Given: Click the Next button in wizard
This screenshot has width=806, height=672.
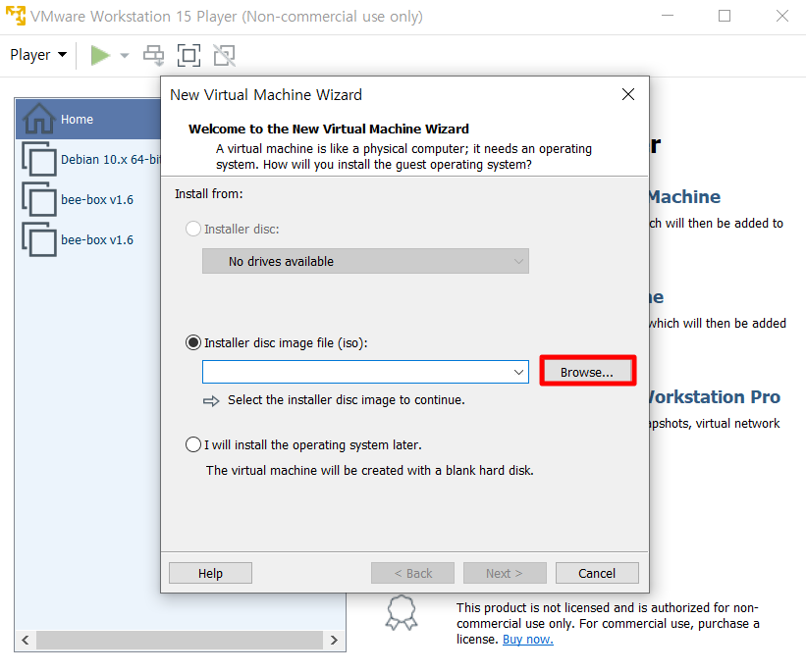Looking at the screenshot, I should point(505,573).
